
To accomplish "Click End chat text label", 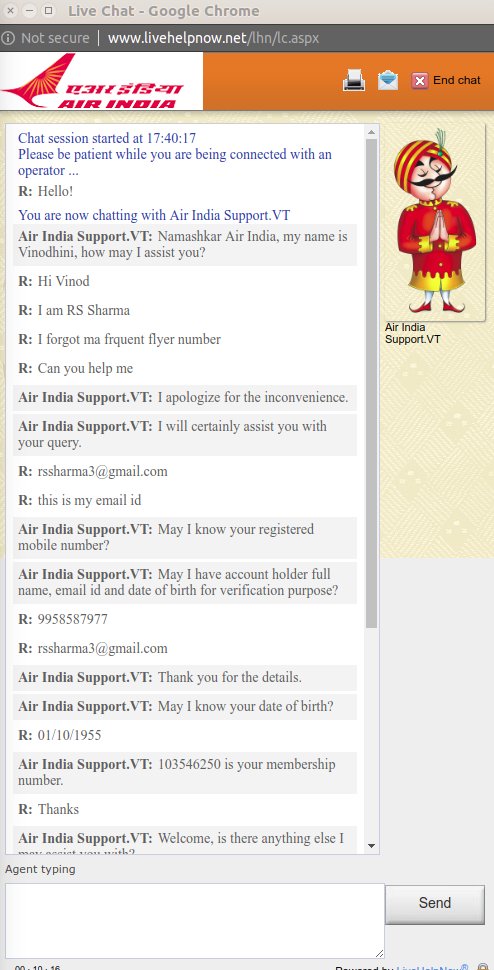I will [x=457, y=80].
